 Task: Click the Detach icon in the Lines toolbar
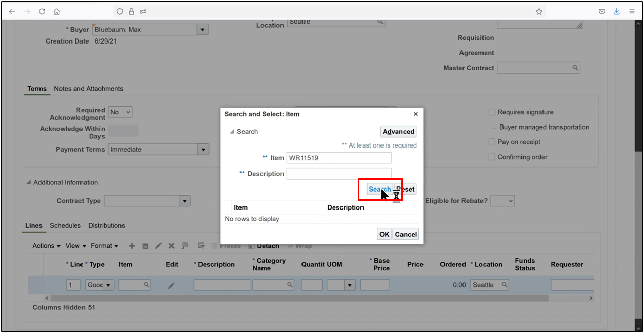pos(251,246)
